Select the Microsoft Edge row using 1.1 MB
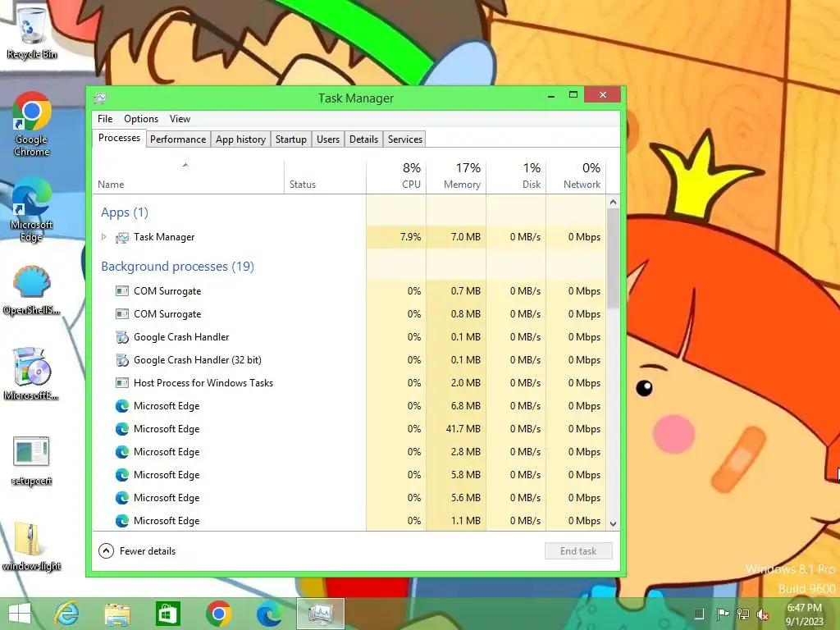840x630 pixels. 349,521
